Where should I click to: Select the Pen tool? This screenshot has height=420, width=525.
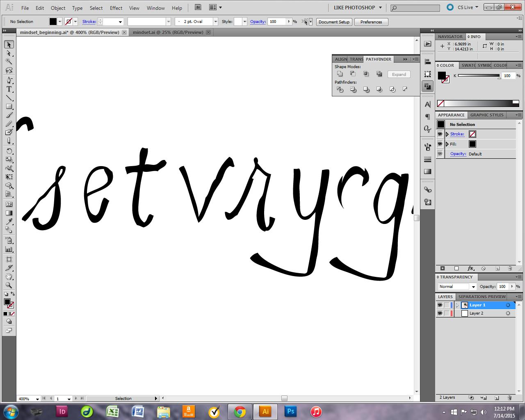point(9,80)
